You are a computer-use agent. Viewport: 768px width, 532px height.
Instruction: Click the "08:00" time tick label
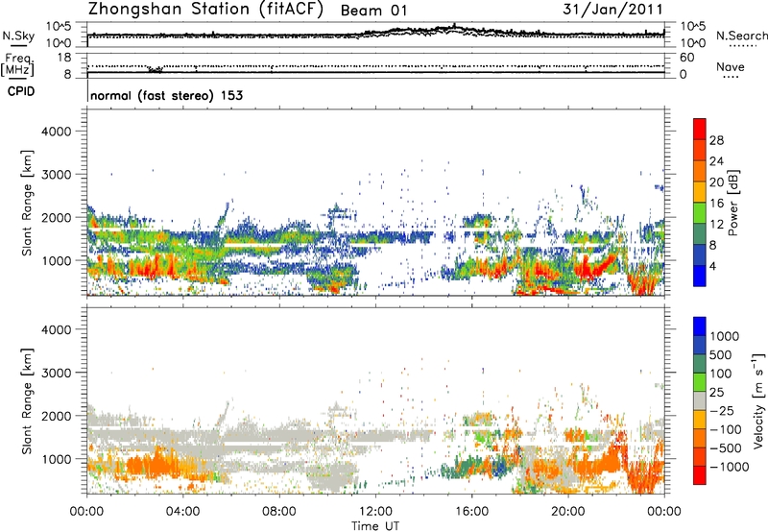[x=279, y=512]
